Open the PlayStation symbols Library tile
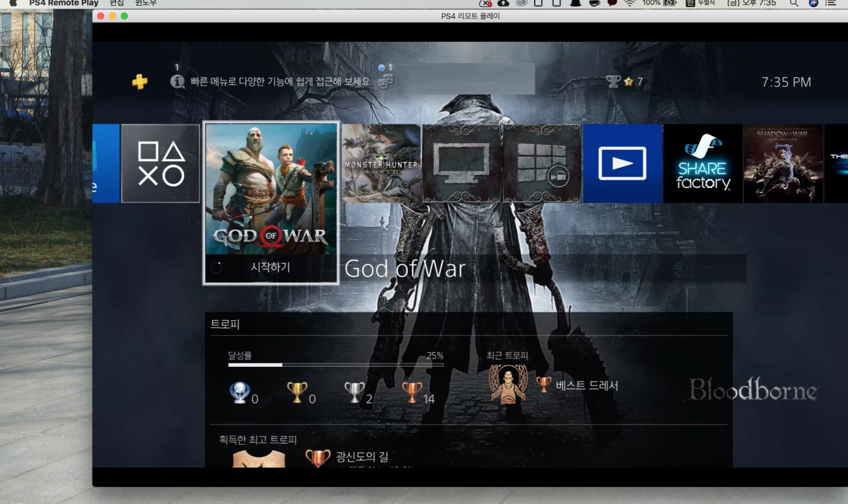848x504 pixels. (161, 163)
